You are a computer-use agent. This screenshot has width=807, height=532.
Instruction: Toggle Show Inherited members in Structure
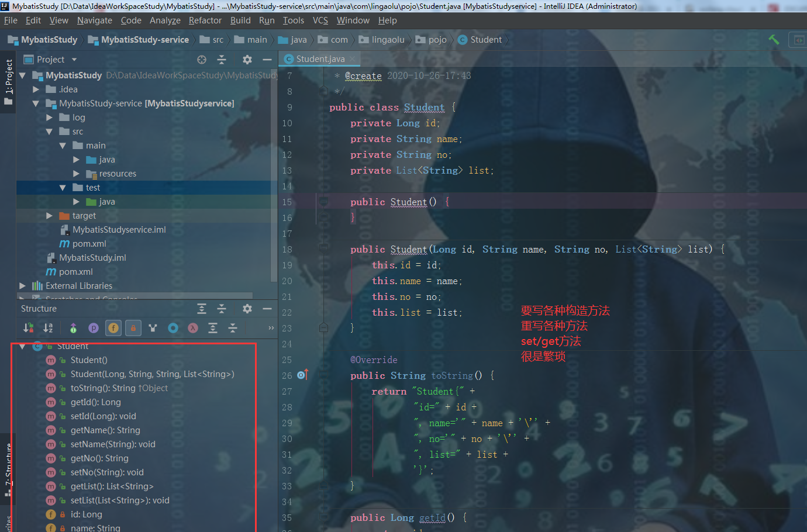73,328
